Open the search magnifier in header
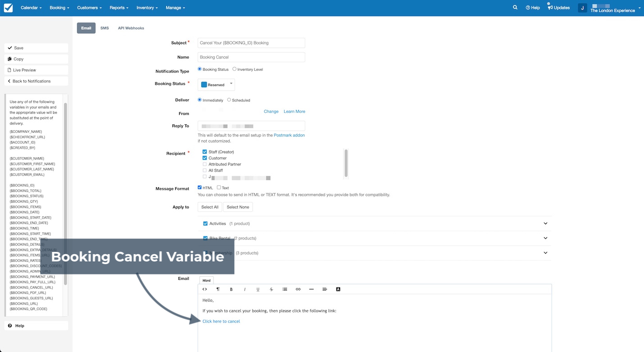Viewport: 644px width, 352px height. coord(515,8)
